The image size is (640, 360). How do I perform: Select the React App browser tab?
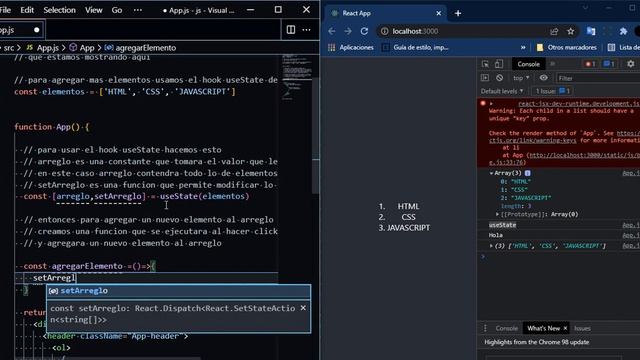[x=386, y=13]
